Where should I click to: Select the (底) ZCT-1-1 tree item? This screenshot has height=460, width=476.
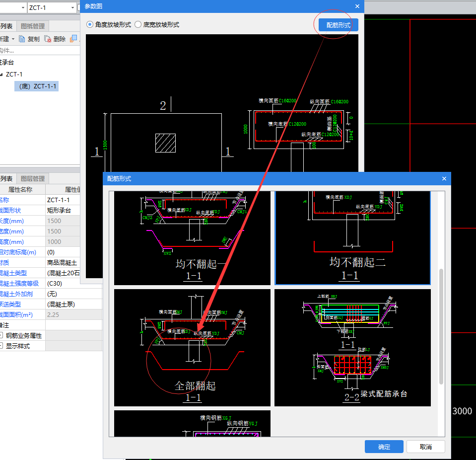(37, 86)
